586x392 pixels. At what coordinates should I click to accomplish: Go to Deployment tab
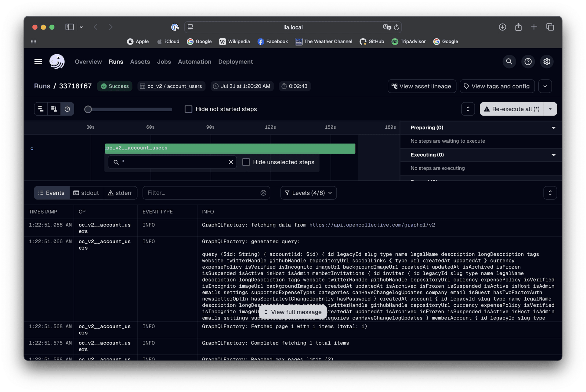point(235,62)
